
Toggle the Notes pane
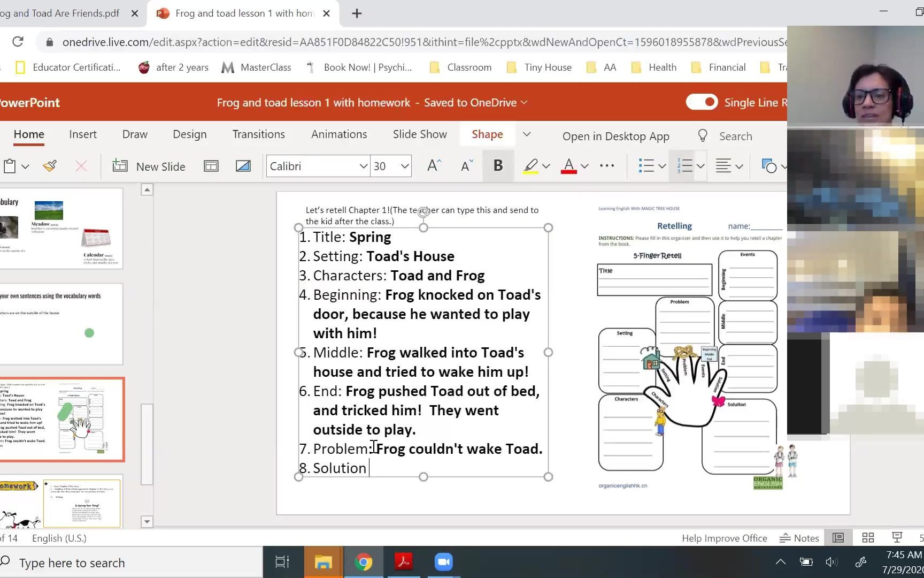799,538
